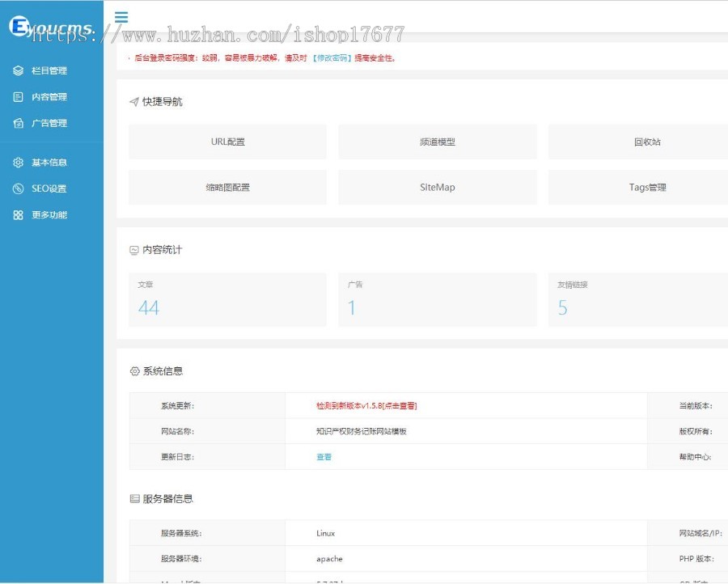Click the 频道模型 shortcut button
728x584 pixels.
pyautogui.click(x=438, y=142)
